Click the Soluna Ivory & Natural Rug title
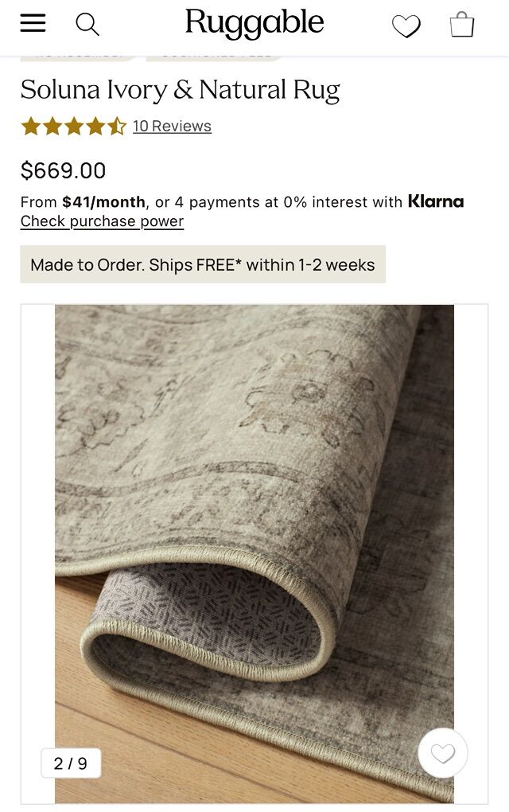The height and width of the screenshot is (812, 509). [x=181, y=89]
